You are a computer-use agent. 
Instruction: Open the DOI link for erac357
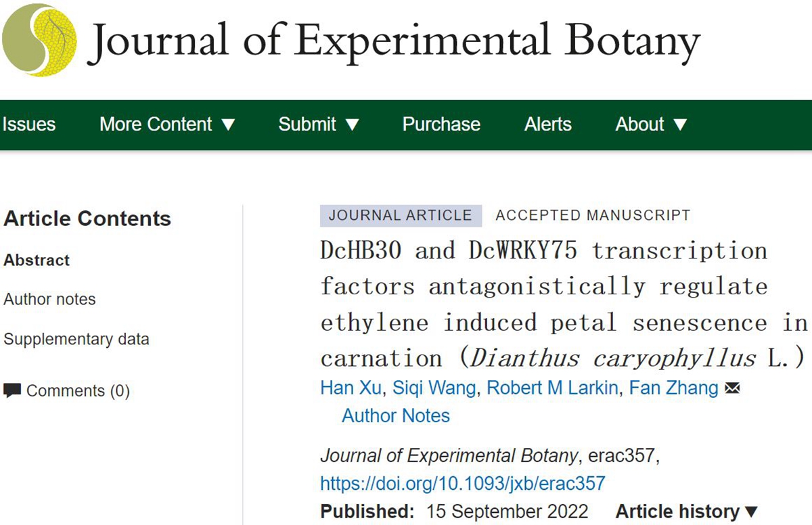[x=462, y=484]
